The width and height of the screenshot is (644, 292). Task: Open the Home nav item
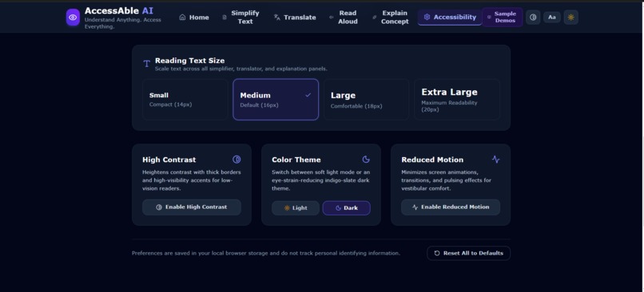point(194,18)
